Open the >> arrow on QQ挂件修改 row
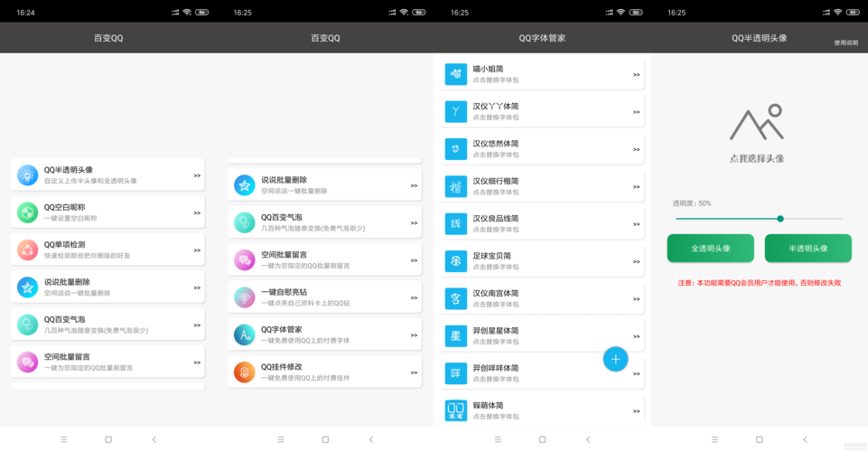The width and height of the screenshot is (868, 452). 414,372
